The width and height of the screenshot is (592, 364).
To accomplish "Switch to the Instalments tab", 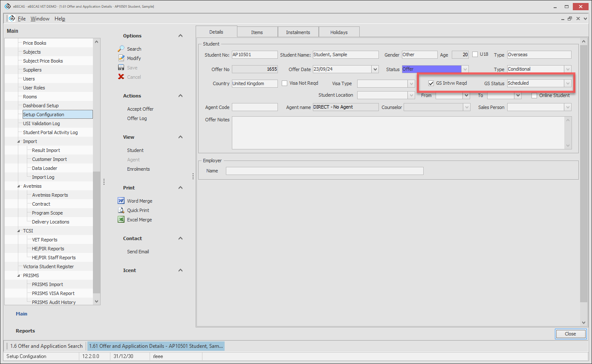I will (x=298, y=32).
